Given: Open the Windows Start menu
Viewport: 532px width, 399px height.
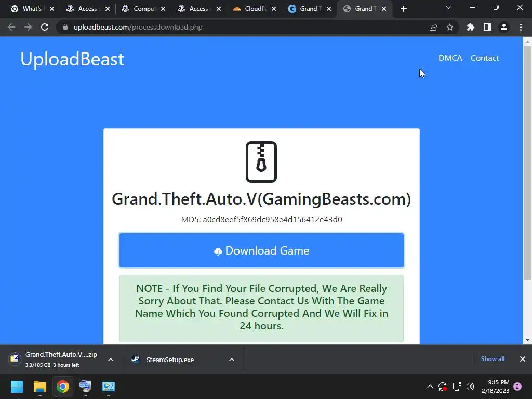Looking at the screenshot, I should (17, 387).
